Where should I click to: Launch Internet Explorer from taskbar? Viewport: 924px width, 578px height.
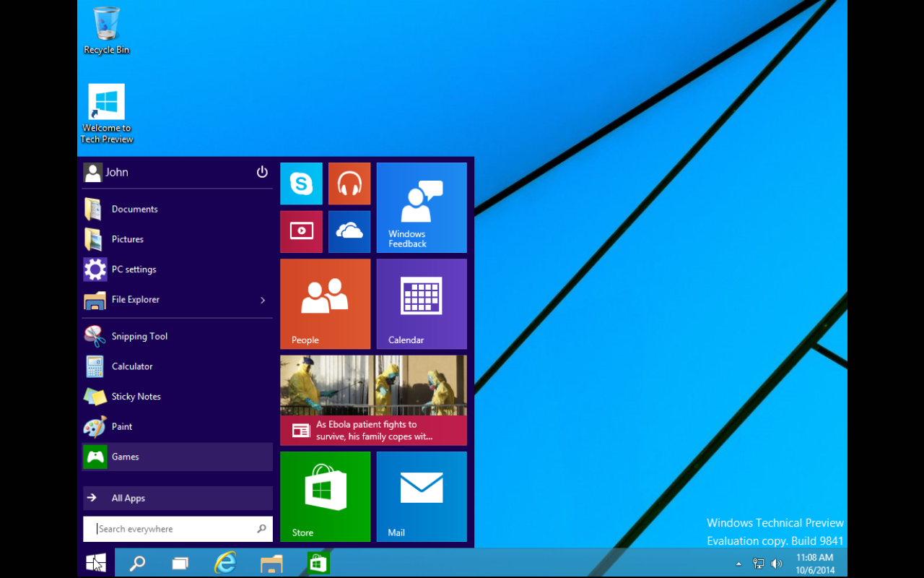(x=226, y=563)
